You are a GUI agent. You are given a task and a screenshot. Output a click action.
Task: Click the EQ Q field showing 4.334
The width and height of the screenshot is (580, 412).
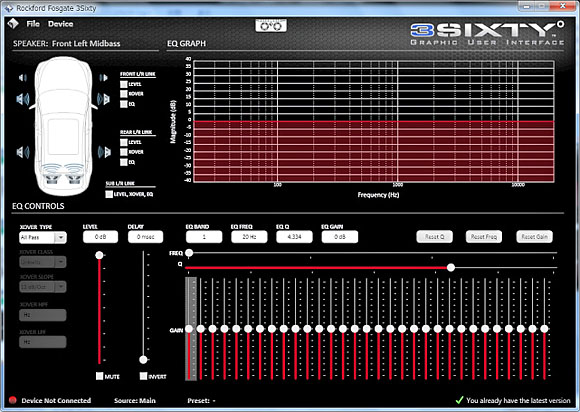(x=294, y=237)
